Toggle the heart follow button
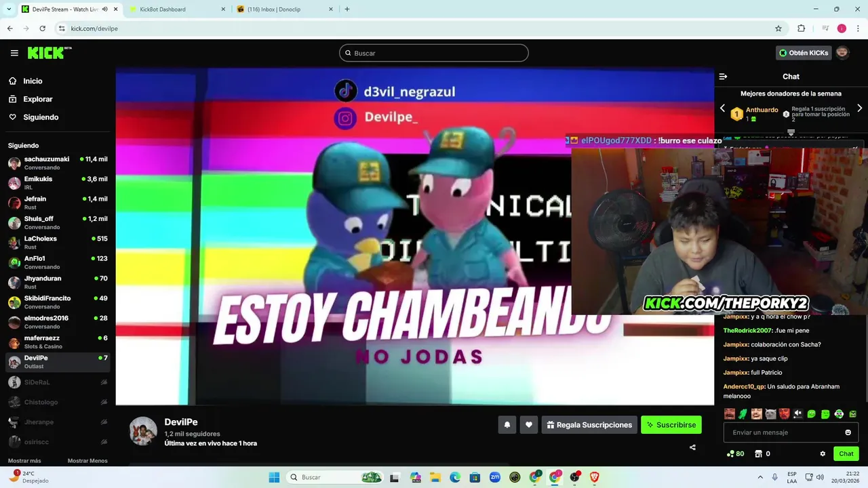This screenshot has width=868, height=488. (x=529, y=425)
